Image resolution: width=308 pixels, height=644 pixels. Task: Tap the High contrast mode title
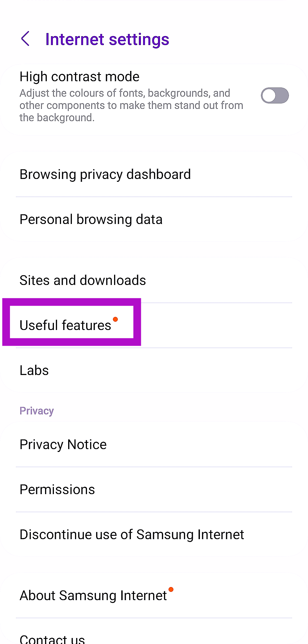pyautogui.click(x=79, y=77)
